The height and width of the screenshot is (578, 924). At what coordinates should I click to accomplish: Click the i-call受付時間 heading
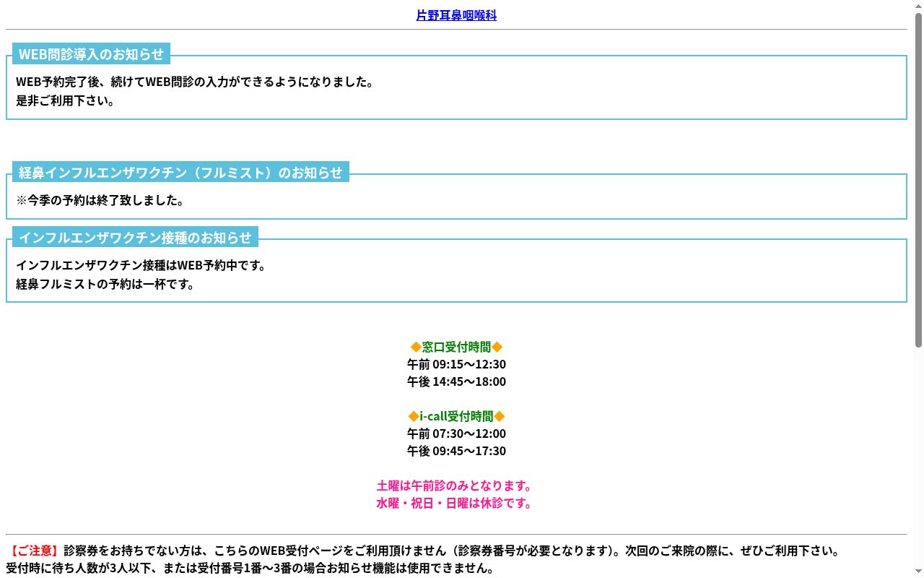pyautogui.click(x=456, y=417)
